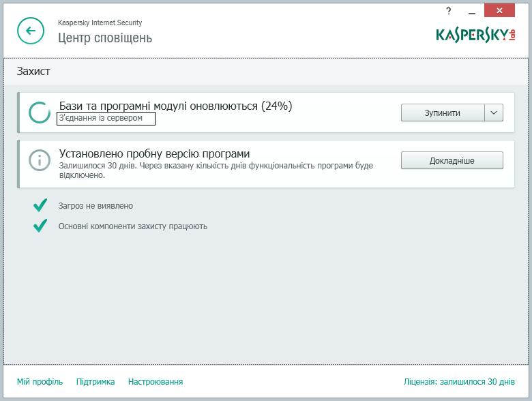
Task: Click the trial version info icon
Action: point(40,160)
